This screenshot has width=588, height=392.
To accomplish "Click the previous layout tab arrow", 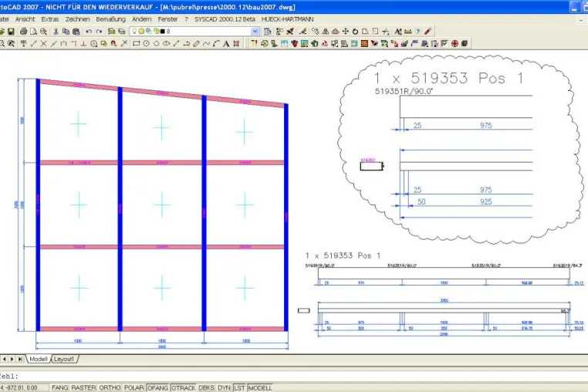I will coord(4,359).
